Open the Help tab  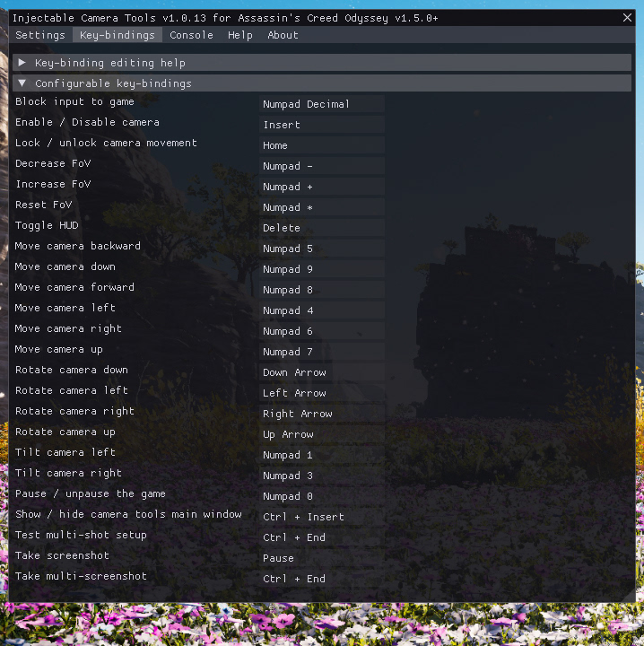tap(240, 35)
